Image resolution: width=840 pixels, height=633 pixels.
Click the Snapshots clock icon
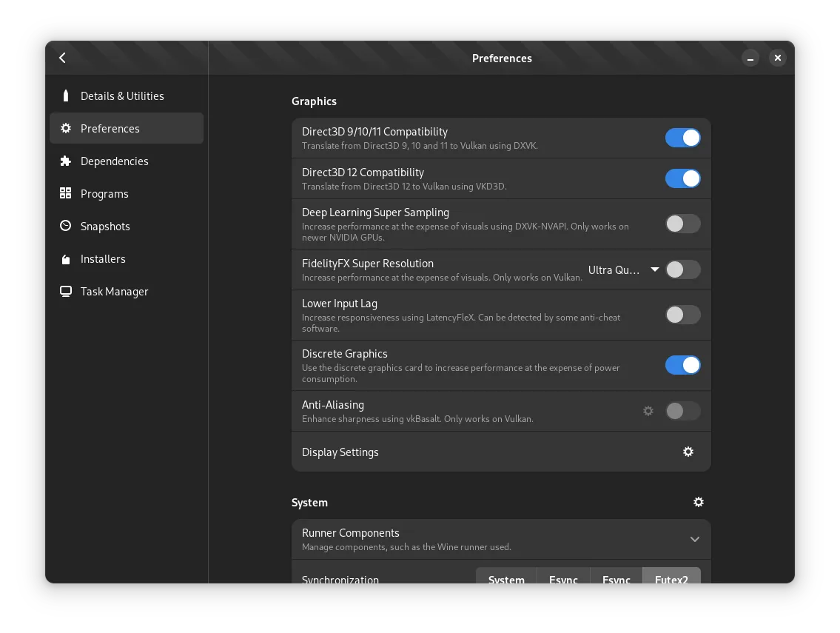click(66, 227)
